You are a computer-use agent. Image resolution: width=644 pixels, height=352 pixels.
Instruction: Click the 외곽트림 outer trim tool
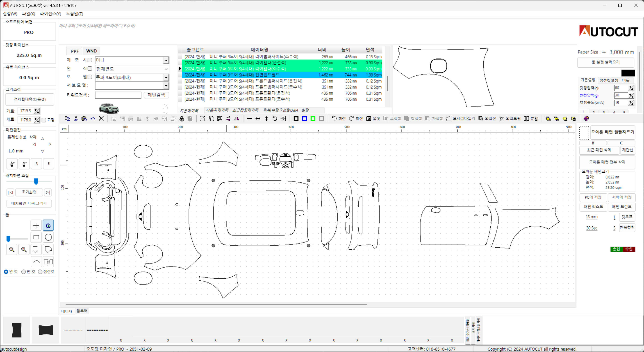tap(510, 118)
